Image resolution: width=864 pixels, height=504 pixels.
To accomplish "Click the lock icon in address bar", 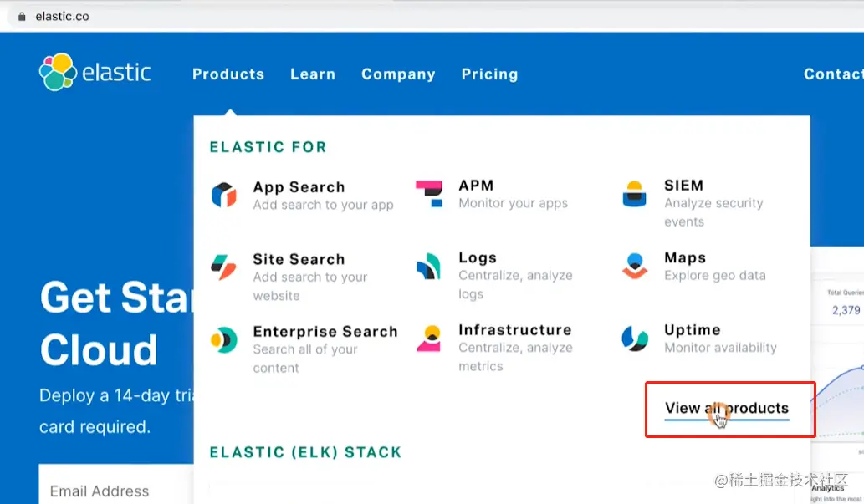I will pos(22,17).
